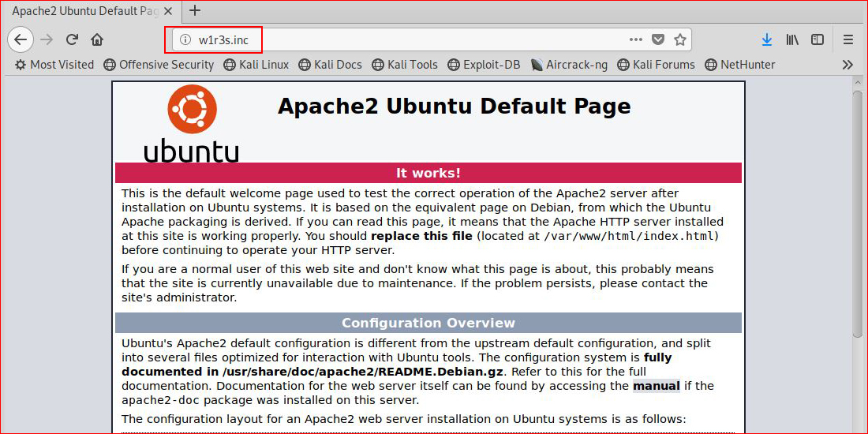Open the page actions three-dot menu

click(636, 39)
